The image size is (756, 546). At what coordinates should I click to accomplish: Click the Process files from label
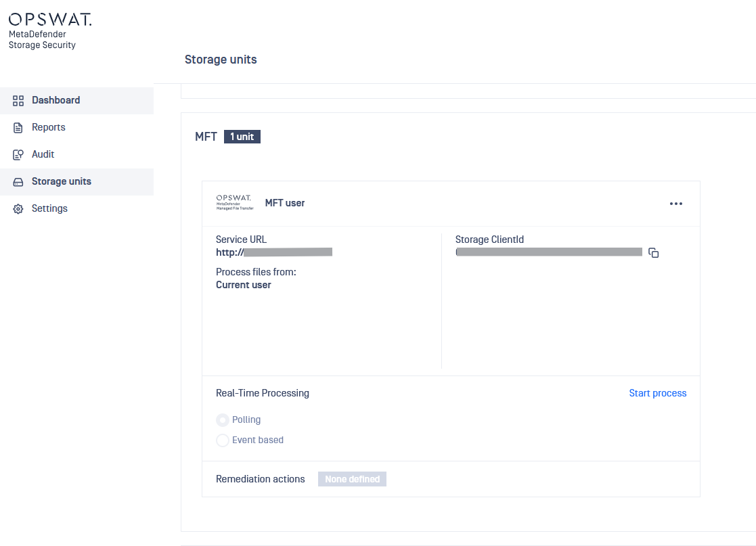(x=256, y=272)
